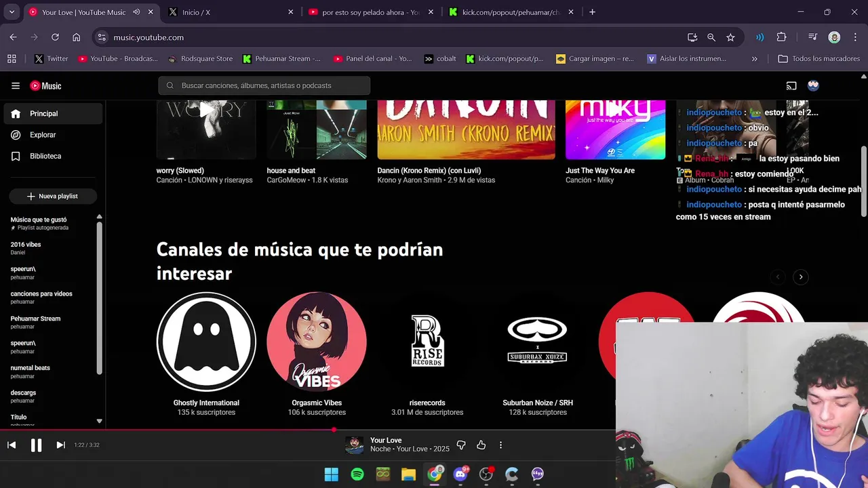Create a Nueva playlist
This screenshot has width=868, height=488.
tap(53, 196)
